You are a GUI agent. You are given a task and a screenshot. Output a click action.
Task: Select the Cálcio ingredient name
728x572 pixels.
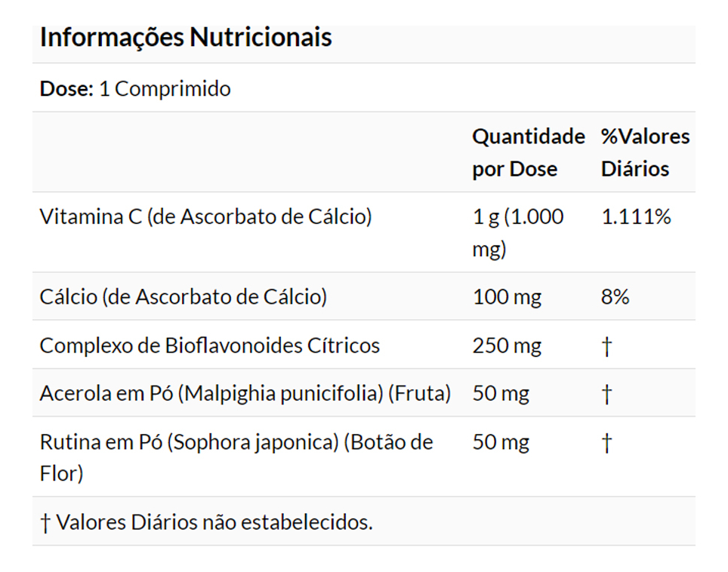click(184, 297)
